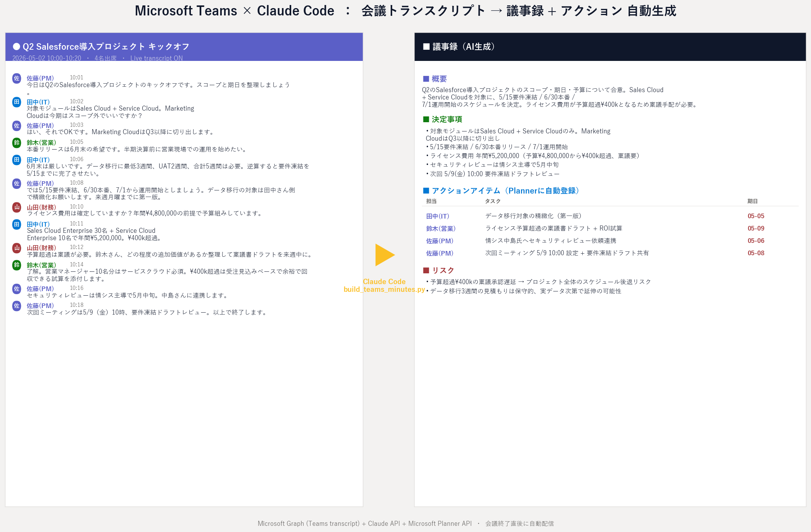Click the purple square icon beside 概要
The height and width of the screenshot is (532, 811).
426,79
